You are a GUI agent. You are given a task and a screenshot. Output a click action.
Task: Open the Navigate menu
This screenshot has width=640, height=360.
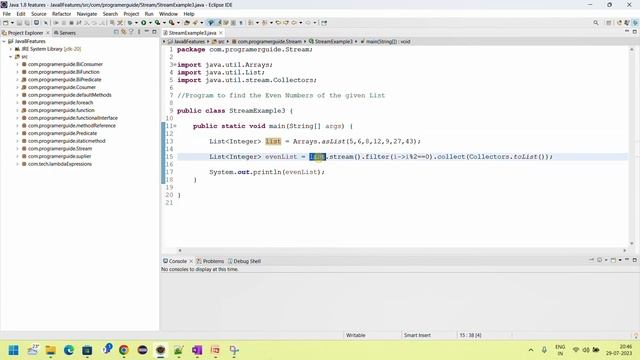pyautogui.click(x=87, y=14)
